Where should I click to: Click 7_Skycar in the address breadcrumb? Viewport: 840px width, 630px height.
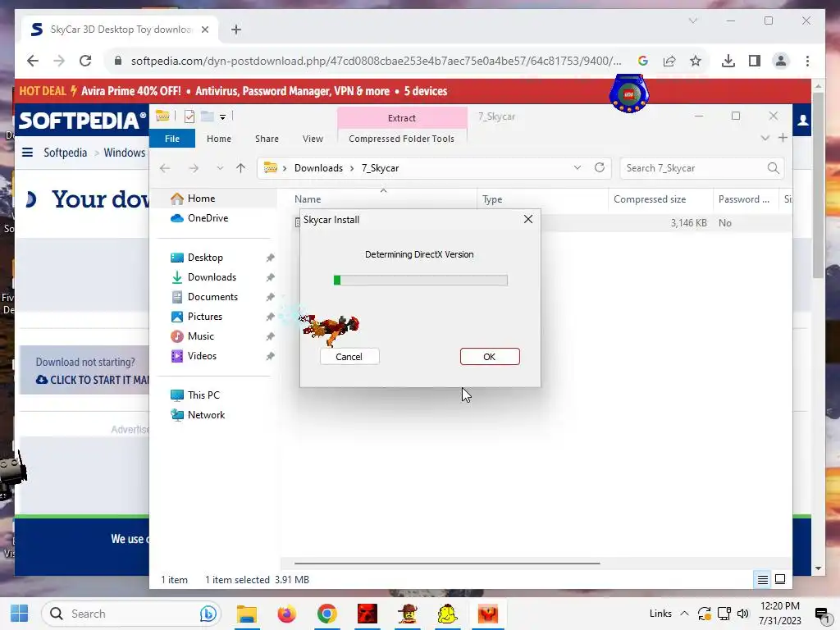coord(381,168)
